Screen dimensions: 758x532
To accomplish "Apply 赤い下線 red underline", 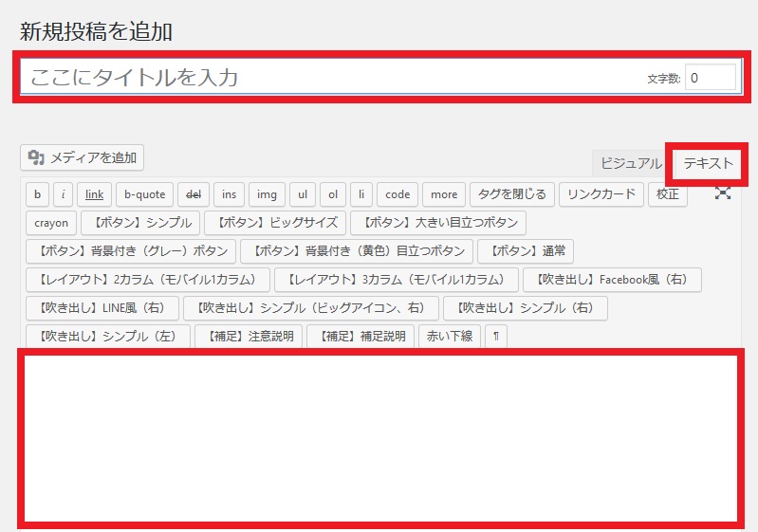I will click(450, 337).
